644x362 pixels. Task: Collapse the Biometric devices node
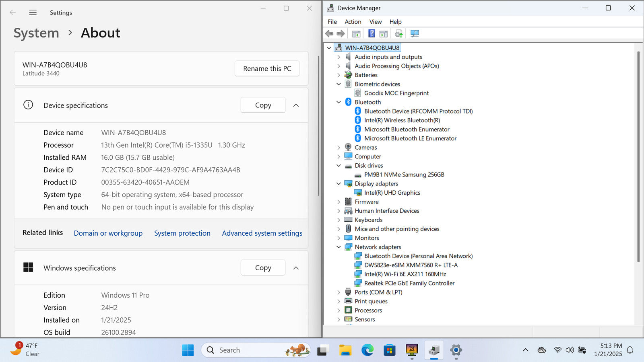(339, 84)
